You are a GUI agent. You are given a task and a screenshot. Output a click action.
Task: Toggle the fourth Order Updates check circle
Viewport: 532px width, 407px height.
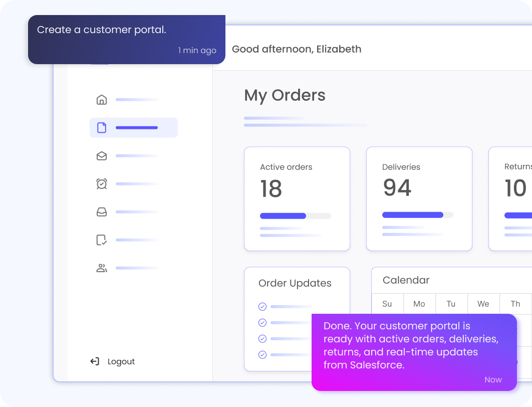pos(262,355)
